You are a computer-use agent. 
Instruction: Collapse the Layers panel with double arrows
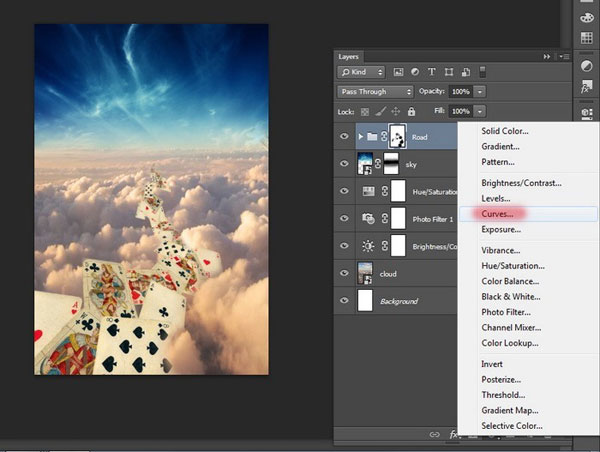point(547,57)
